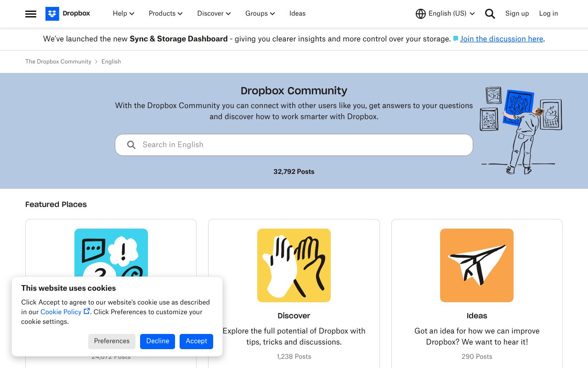
Task: Open the Discover high-five hands image
Action: pos(294,265)
